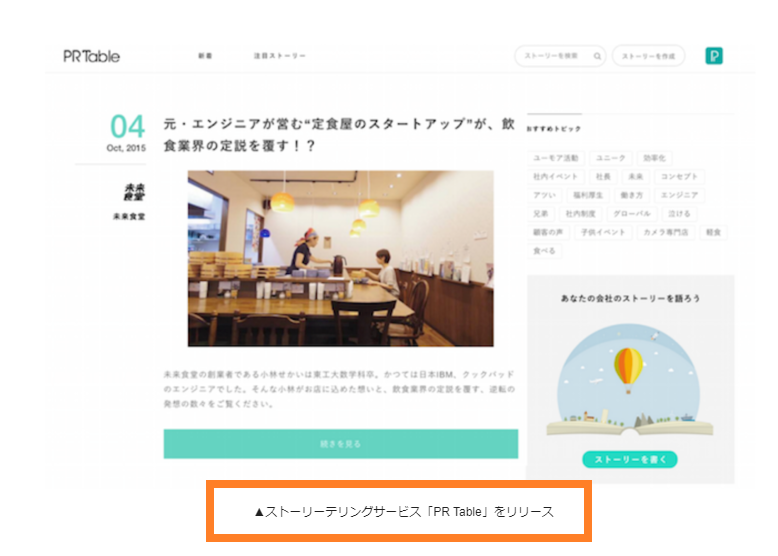
Task: Open the restaurant photo thumbnail
Action: 340,258
